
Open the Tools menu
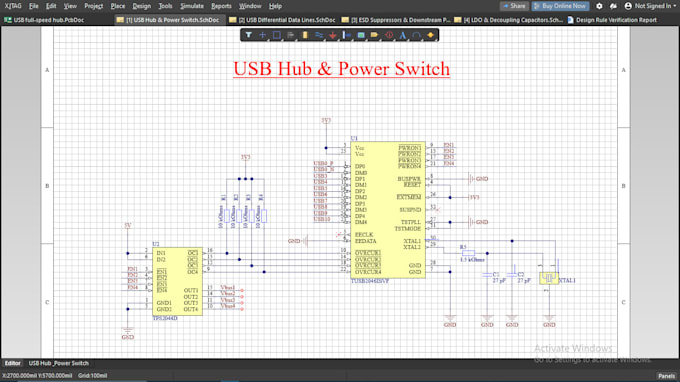(x=165, y=6)
